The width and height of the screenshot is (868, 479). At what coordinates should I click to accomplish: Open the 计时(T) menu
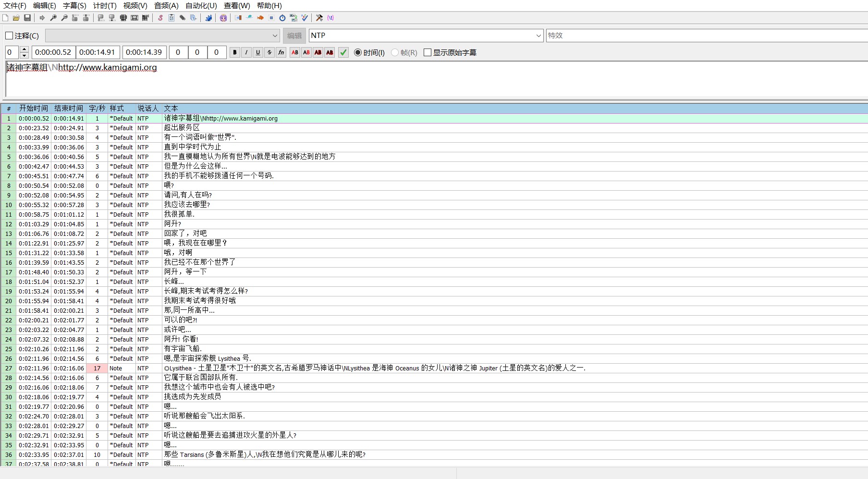point(105,6)
